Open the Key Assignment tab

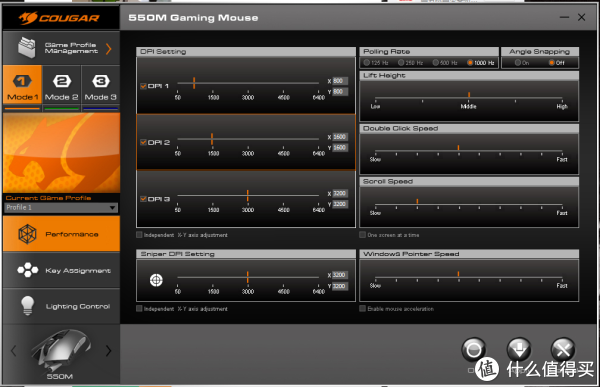tap(61, 270)
